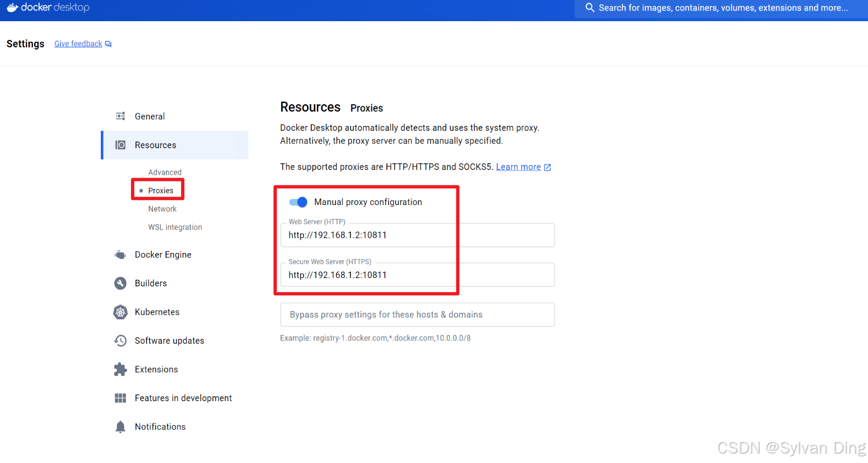Screen dimensions: 868x463
Task: Open Features in development section
Action: tap(175, 398)
